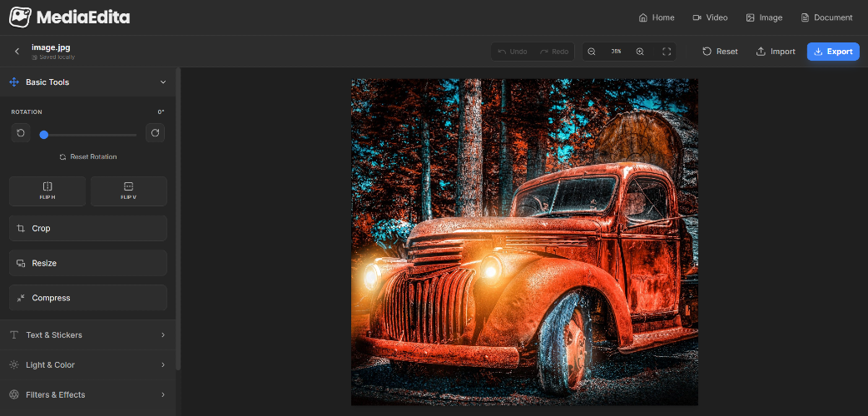Click the rotate clockwise icon
This screenshot has width=868, height=416.
coord(155,133)
